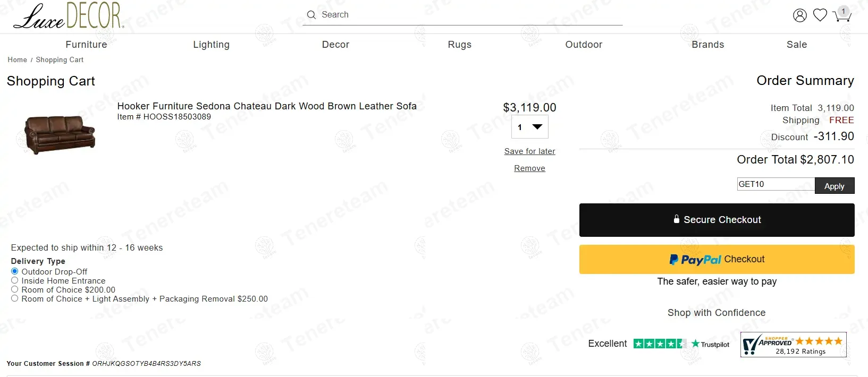The width and height of the screenshot is (868, 377).
Task: Open the quantity dropdown
Action: [x=529, y=127]
